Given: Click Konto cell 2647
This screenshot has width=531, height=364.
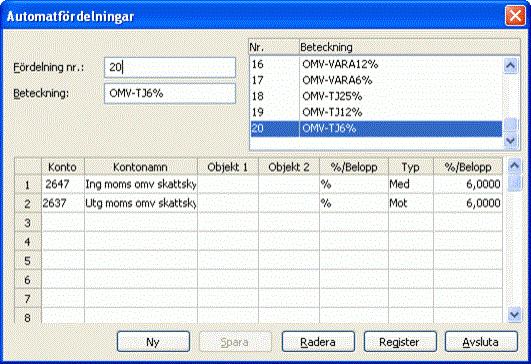Looking at the screenshot, I should pos(63,184).
